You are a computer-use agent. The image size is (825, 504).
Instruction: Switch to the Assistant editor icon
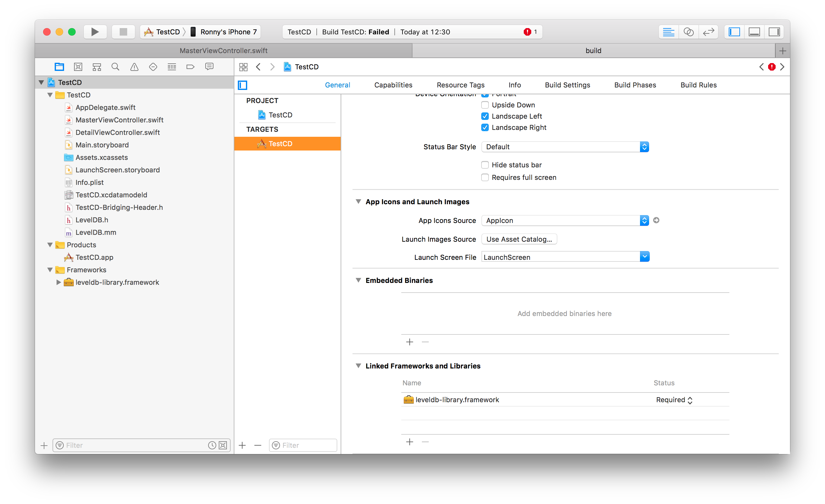click(x=688, y=32)
